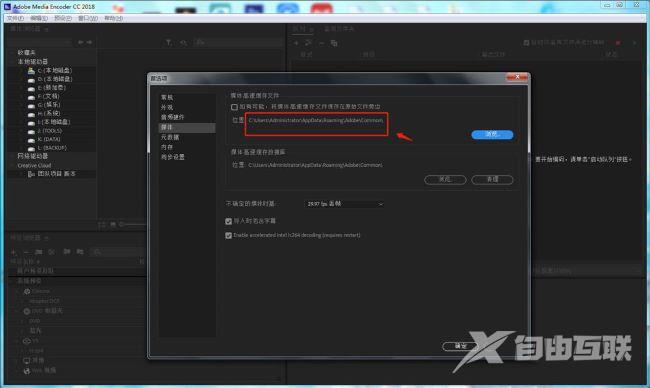Click export presets icon in preset browser

coord(80,252)
